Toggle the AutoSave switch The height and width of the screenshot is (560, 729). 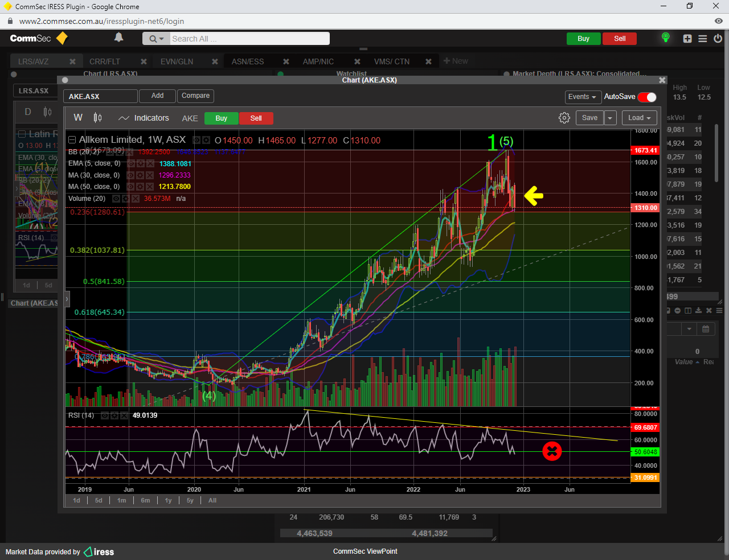(x=647, y=97)
